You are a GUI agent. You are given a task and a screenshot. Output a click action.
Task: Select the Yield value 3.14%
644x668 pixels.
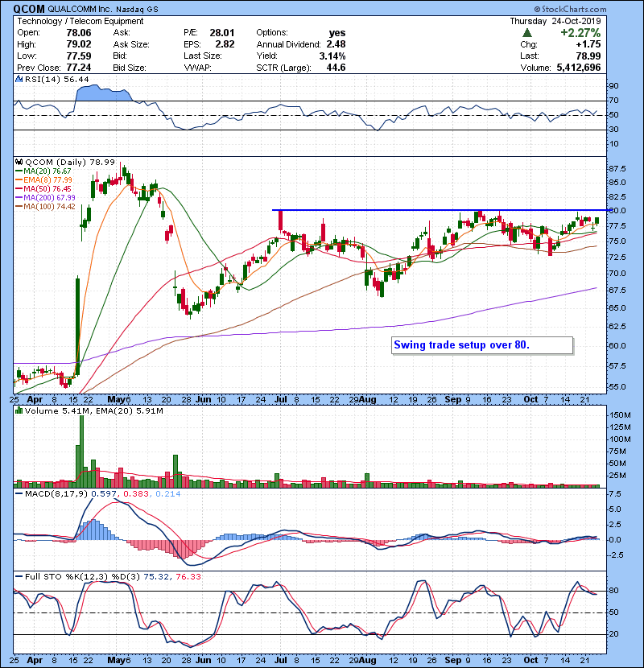point(332,56)
